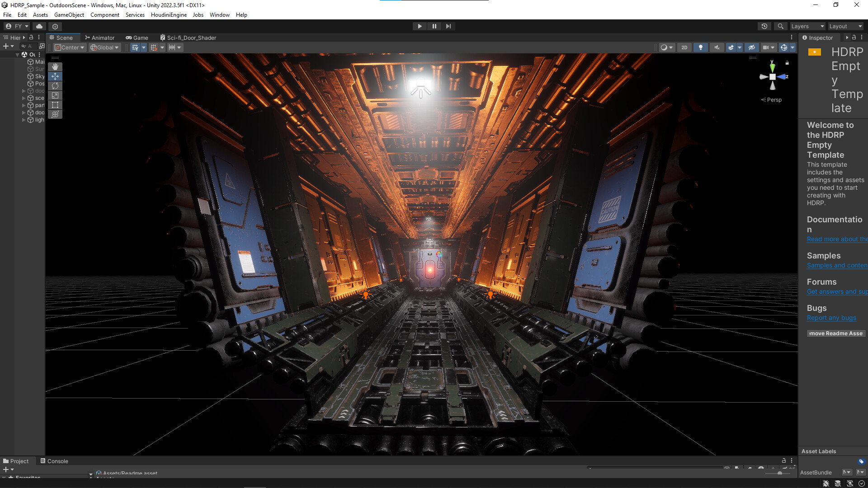Click the Remove Readme Assets button
The height and width of the screenshot is (488, 868).
[x=835, y=333]
